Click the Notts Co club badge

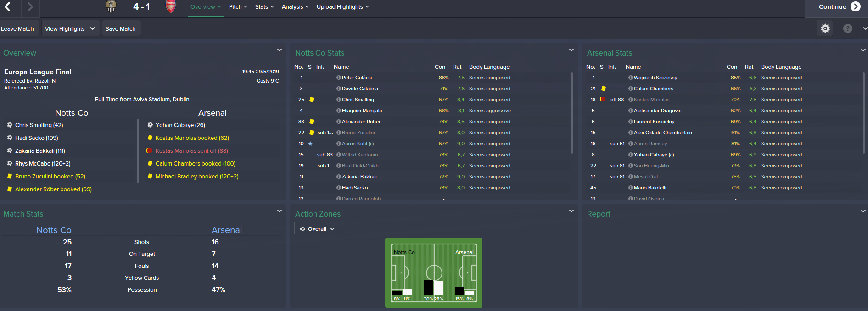111,6
